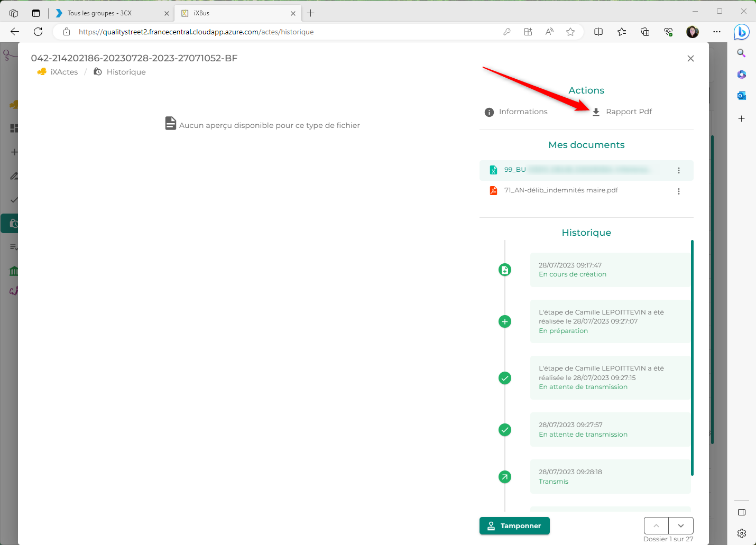The width and height of the screenshot is (756, 545).
Task: Click the Transmis timeline marker icon
Action: coord(505,477)
